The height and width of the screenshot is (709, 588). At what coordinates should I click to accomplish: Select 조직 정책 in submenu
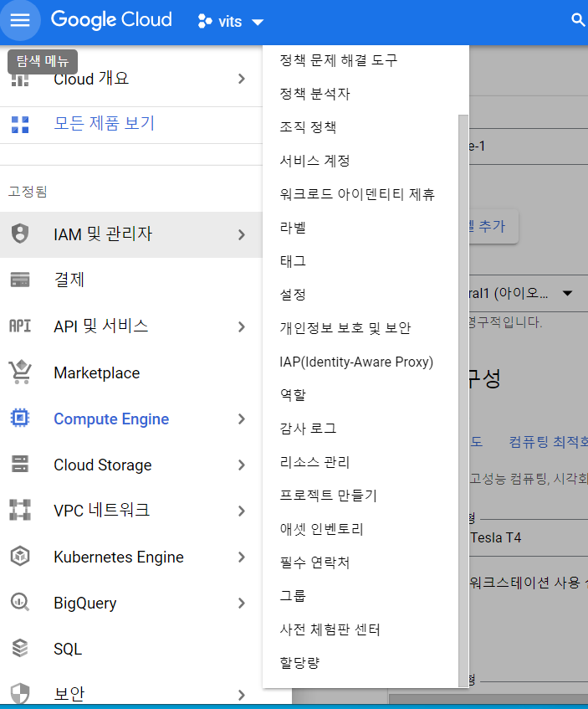pos(308,127)
